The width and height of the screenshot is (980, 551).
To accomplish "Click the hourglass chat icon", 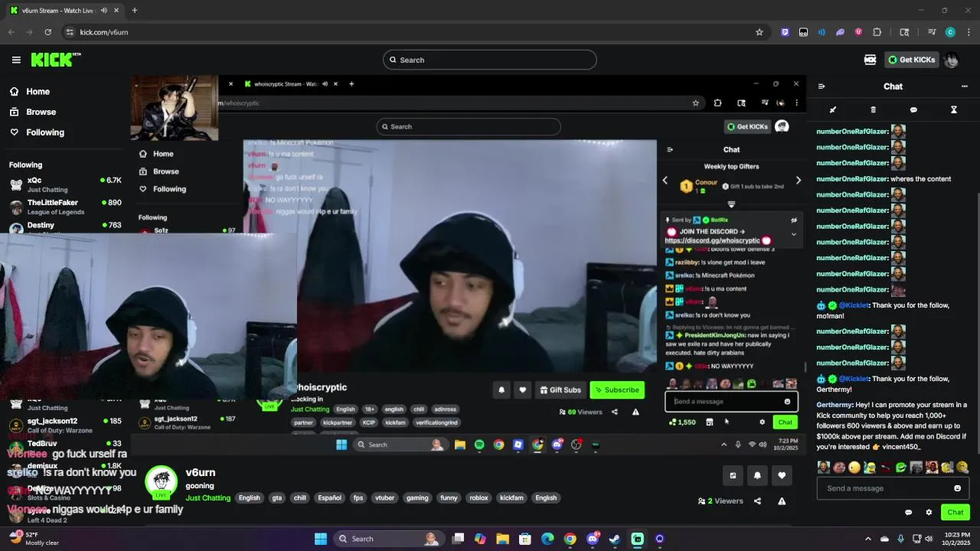I will (953, 109).
